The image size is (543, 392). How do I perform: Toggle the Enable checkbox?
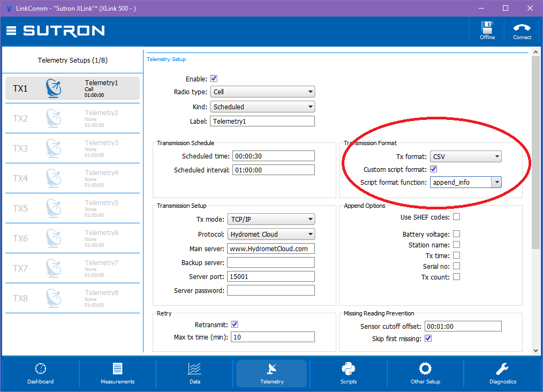(x=214, y=79)
